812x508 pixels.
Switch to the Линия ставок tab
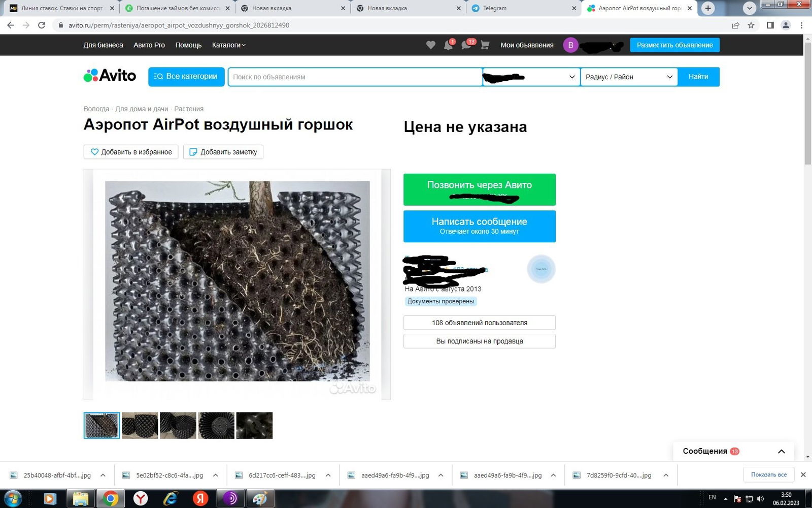click(x=61, y=8)
